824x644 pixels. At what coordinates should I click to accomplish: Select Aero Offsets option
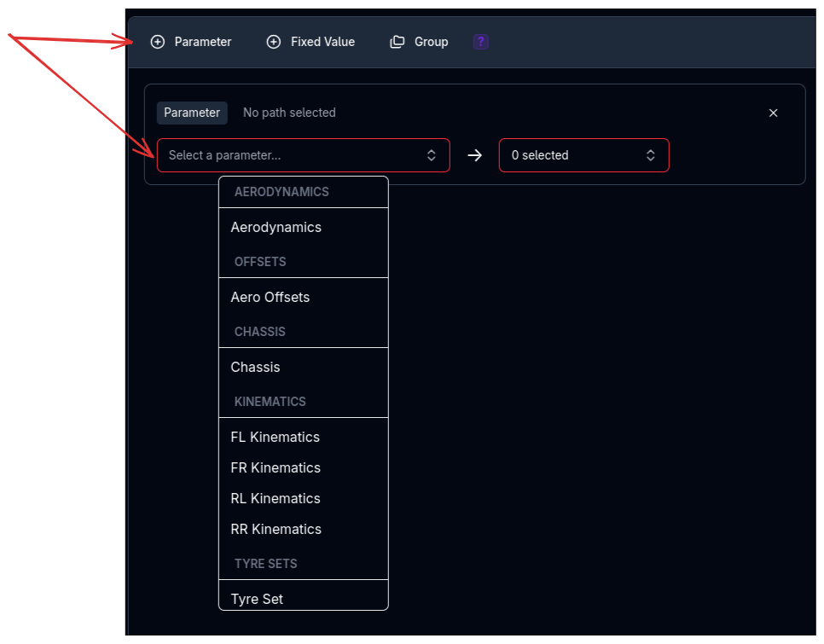(270, 297)
